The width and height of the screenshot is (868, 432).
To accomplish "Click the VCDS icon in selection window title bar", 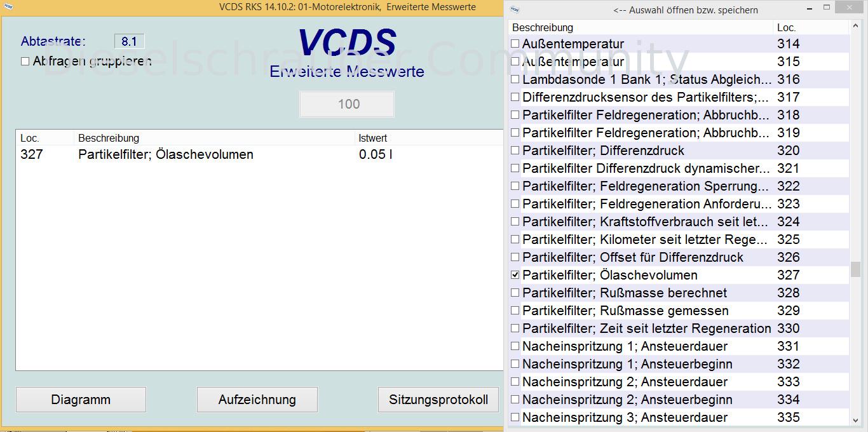I will (515, 10).
